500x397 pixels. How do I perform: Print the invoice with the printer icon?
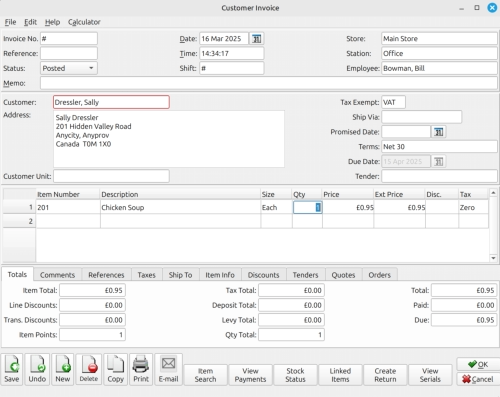click(x=141, y=369)
